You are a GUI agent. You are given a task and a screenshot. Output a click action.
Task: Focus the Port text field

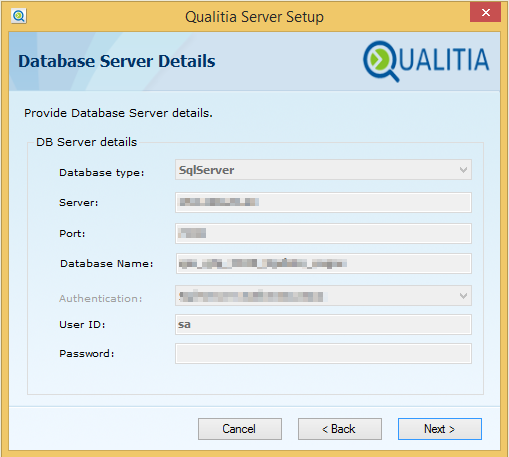click(x=323, y=233)
